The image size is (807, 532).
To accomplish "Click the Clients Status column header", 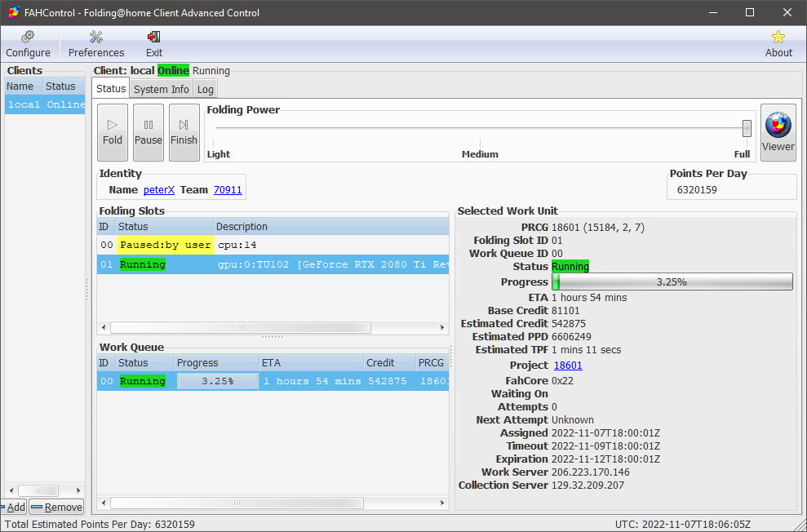I will click(64, 86).
